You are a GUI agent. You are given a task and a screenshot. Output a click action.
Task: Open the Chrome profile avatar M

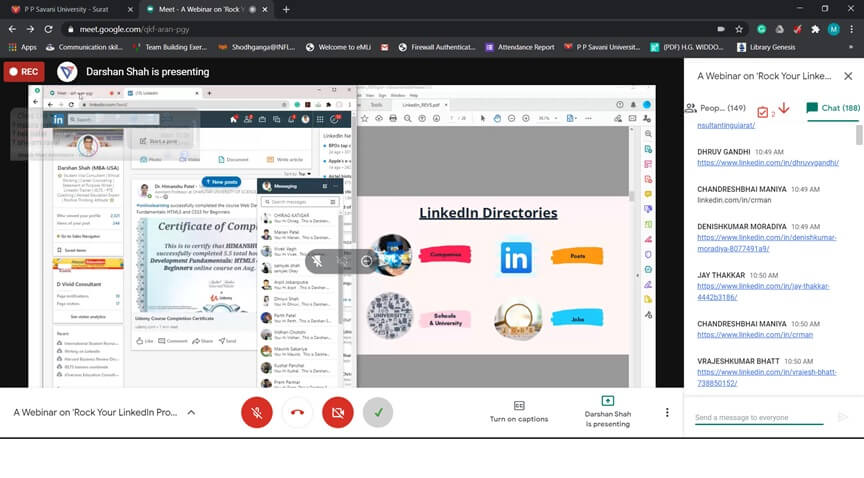coord(834,29)
